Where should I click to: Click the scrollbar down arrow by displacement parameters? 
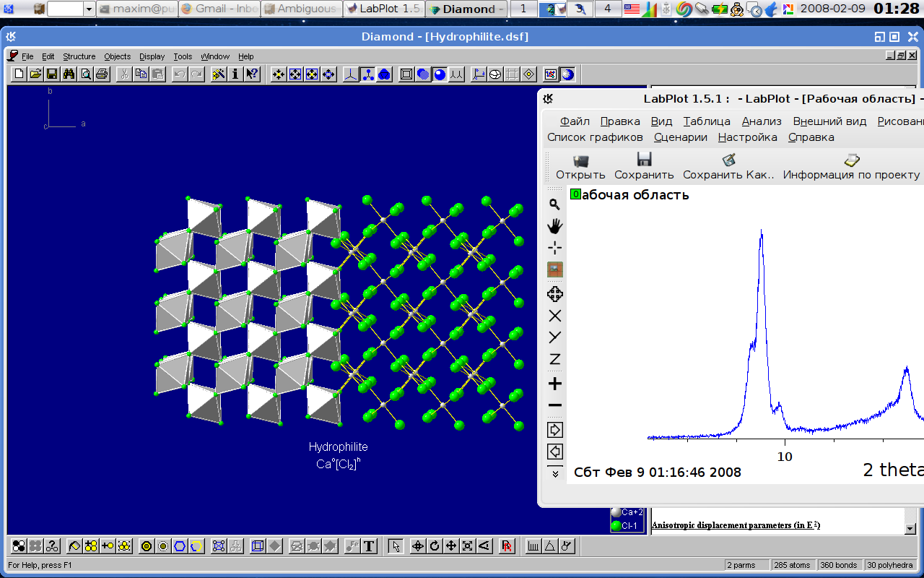coord(910,528)
